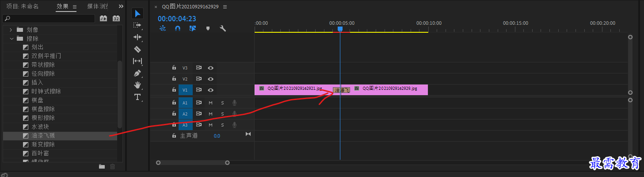Show hidden panel tabs overflow arrows
Viewport: 644px width, 177px height.
(x=121, y=7)
